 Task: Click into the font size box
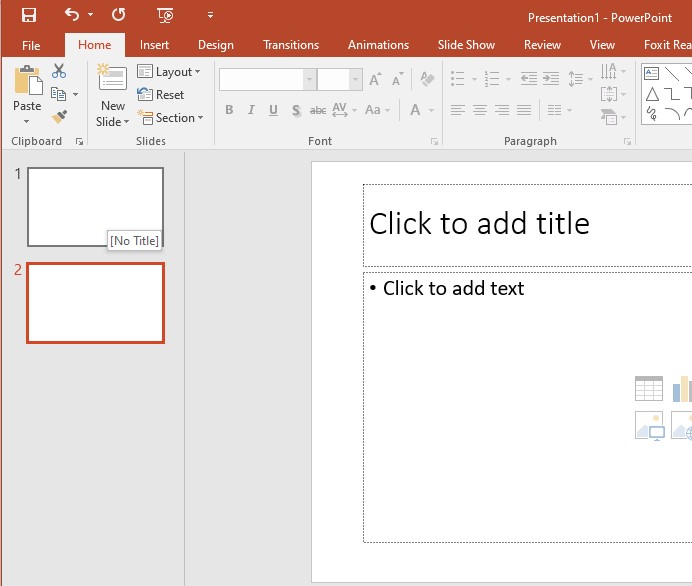tap(334, 79)
